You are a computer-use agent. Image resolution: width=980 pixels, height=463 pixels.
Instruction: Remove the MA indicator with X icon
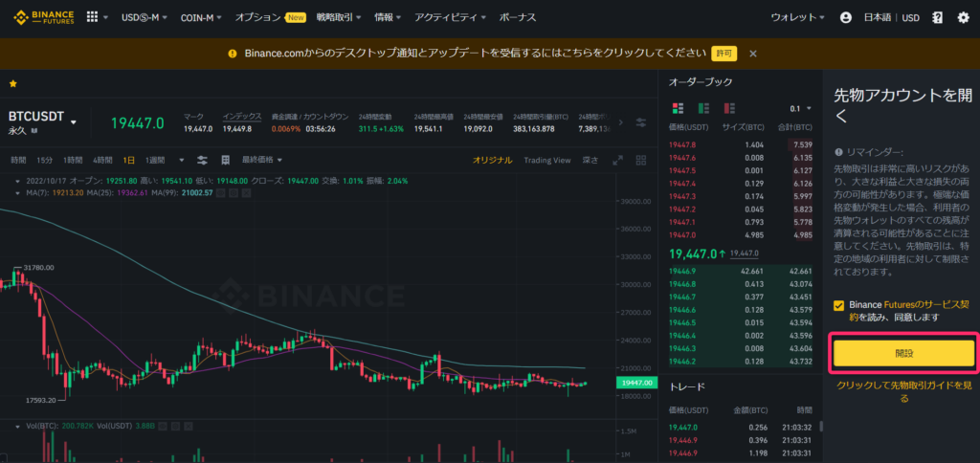(x=246, y=192)
